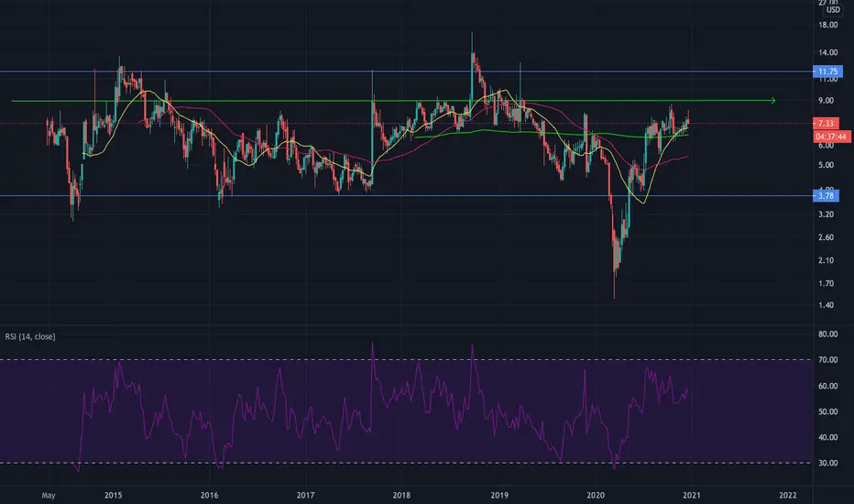Click the 70.00 RSI axis value
Image resolution: width=854 pixels, height=504 pixels.
[827, 359]
